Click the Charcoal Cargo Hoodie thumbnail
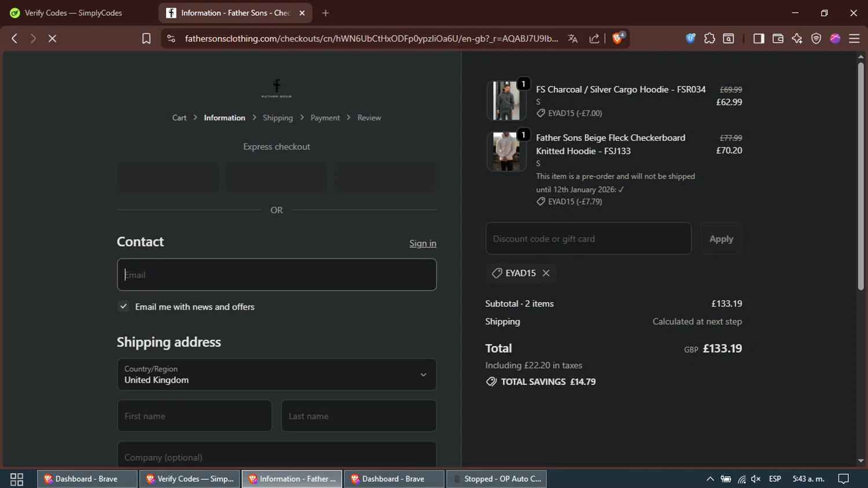Viewport: 868px width, 488px height. [506, 101]
